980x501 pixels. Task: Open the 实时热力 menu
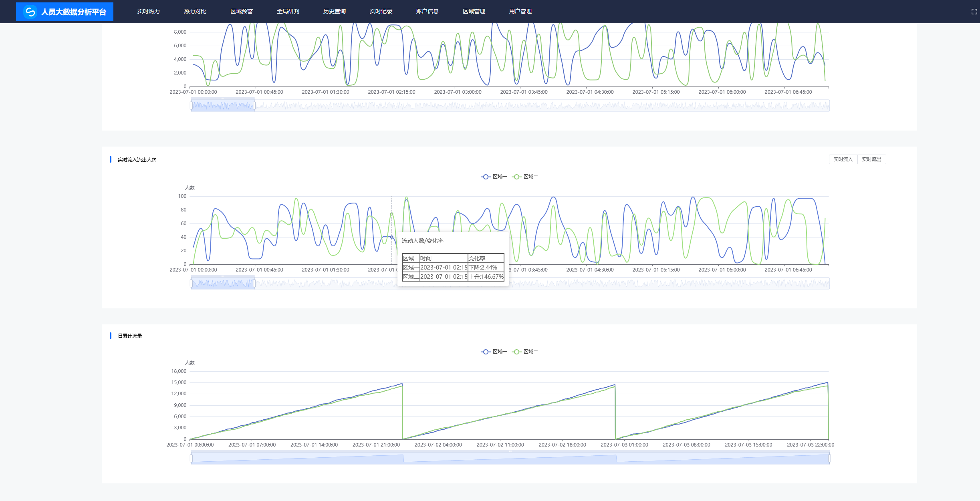pos(148,11)
